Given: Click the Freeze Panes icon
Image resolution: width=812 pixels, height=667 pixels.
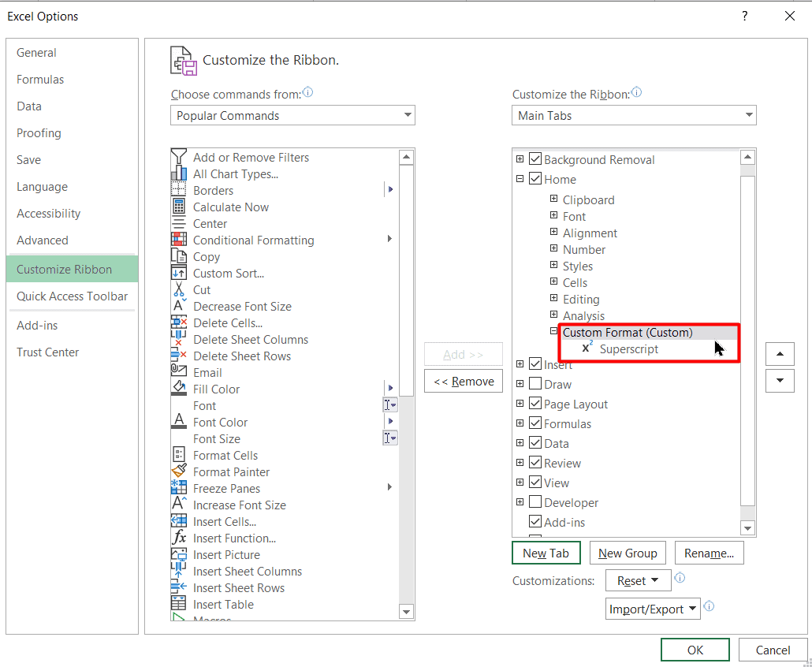Looking at the screenshot, I should (x=180, y=488).
